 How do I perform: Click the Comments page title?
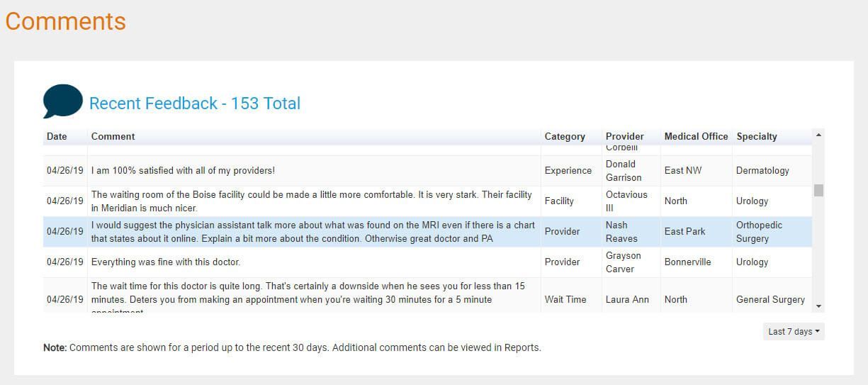click(x=65, y=21)
